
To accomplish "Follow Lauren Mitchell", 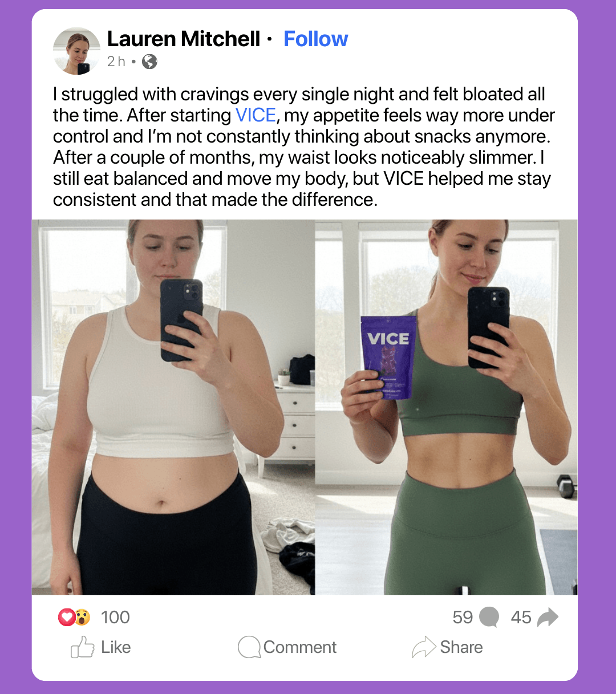I will tap(315, 39).
